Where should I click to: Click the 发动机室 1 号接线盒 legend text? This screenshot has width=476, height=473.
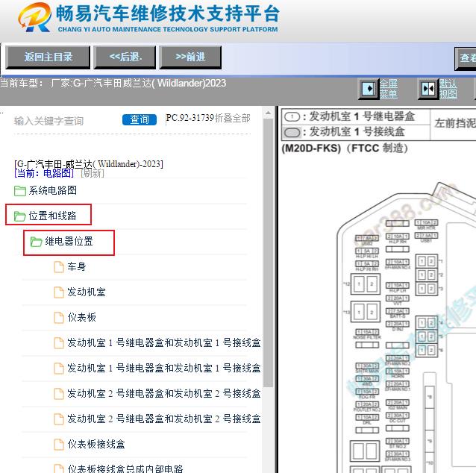point(357,131)
